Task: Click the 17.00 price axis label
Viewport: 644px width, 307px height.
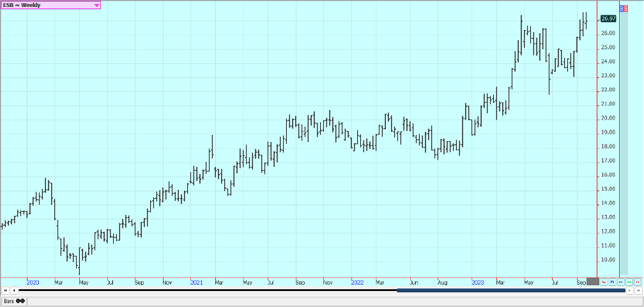Action: (609, 161)
